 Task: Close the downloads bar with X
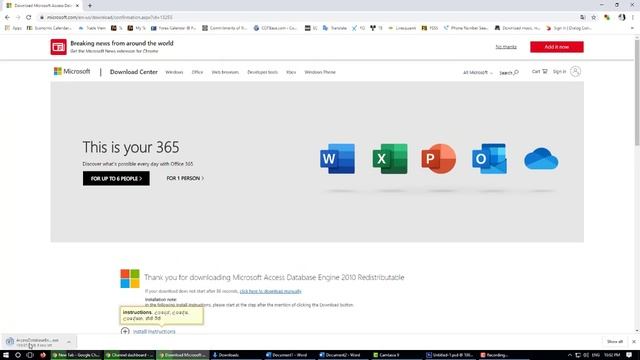[x=634, y=342]
